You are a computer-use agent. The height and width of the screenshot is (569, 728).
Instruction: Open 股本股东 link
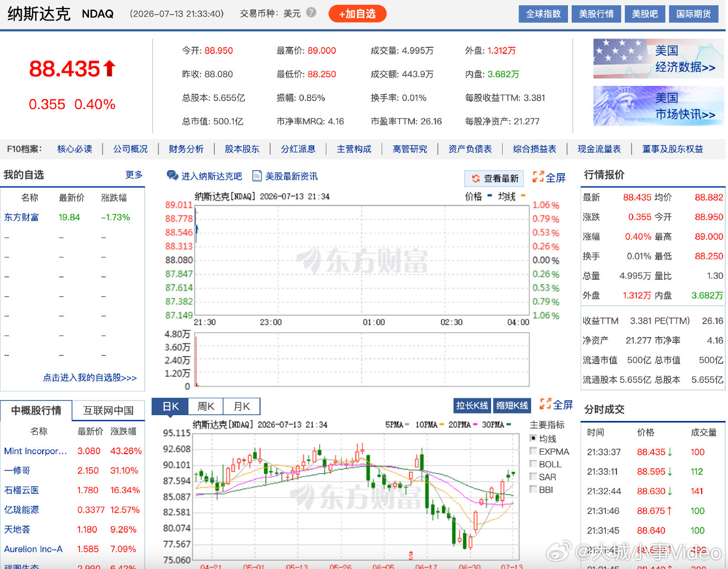(242, 149)
